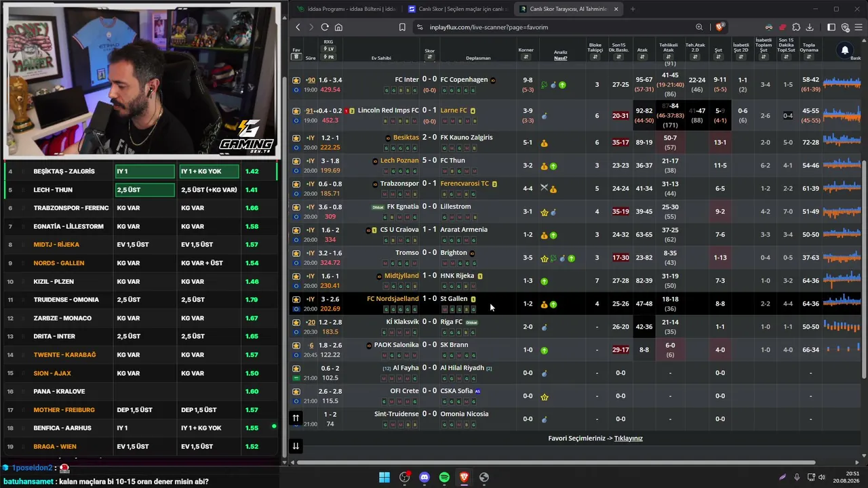Select the Canlı Skor Tarayıcısı tab
The height and width of the screenshot is (488, 868).
(x=568, y=9)
